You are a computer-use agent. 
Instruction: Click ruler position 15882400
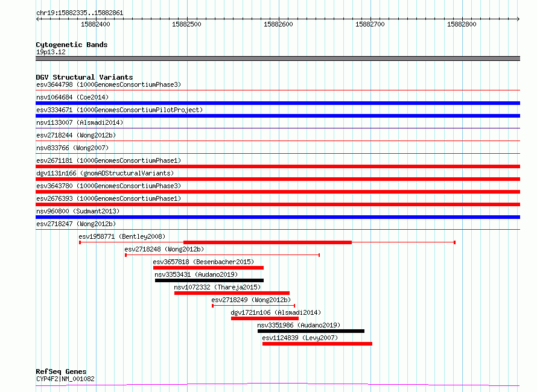[x=95, y=24]
